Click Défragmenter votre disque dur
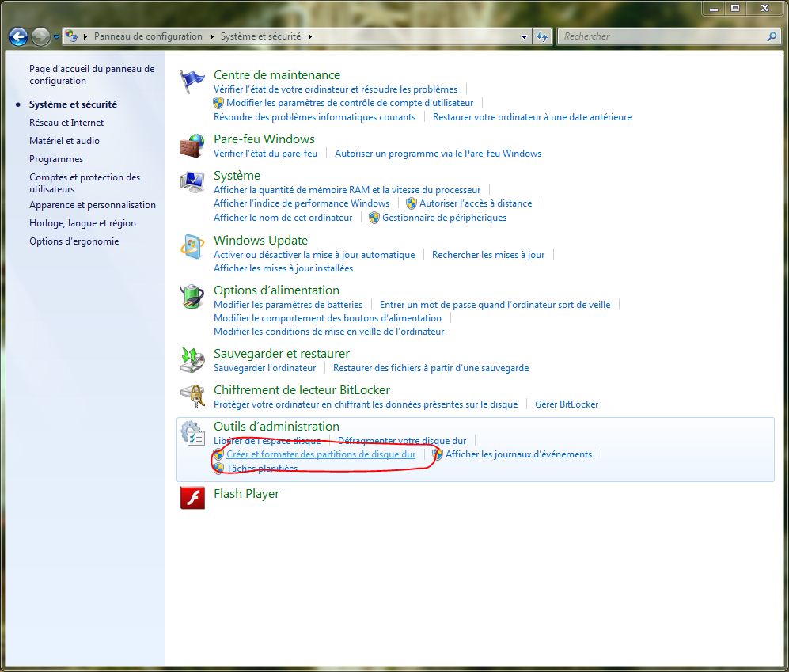The image size is (789, 672). coord(402,440)
